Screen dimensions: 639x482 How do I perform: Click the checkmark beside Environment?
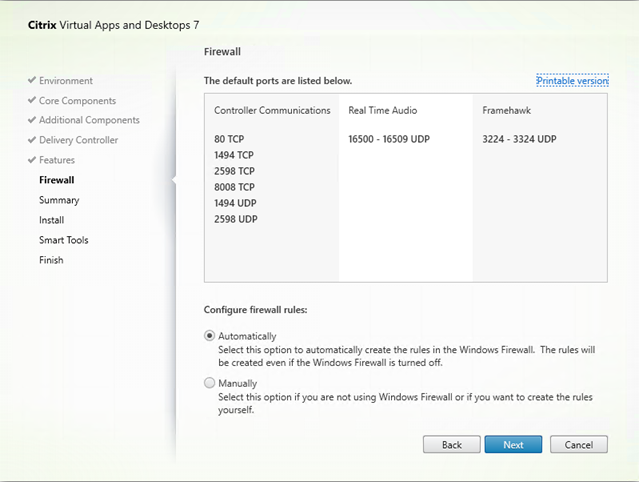(32, 80)
